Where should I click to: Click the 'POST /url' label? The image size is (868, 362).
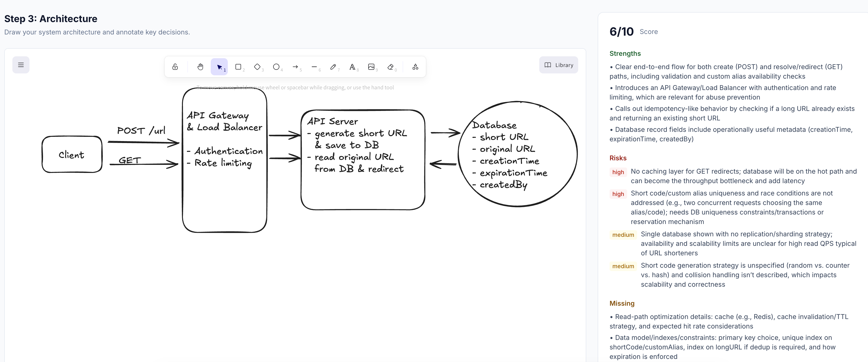click(x=141, y=130)
